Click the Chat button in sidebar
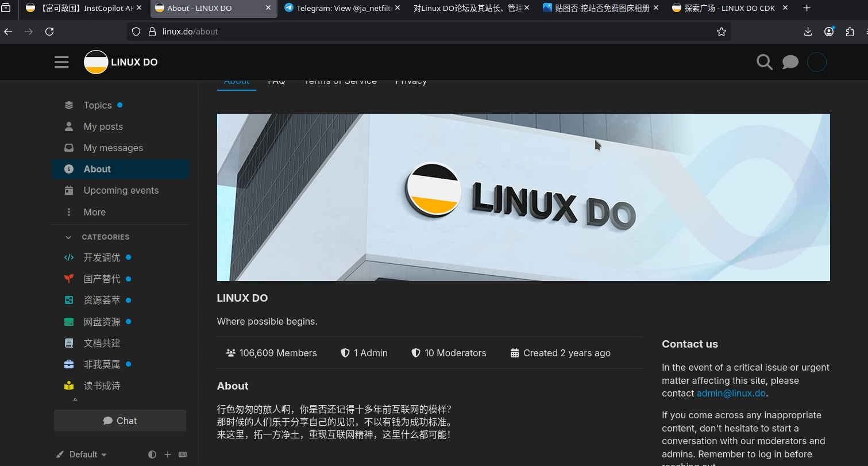Screen dimensions: 868x466 pos(120,421)
